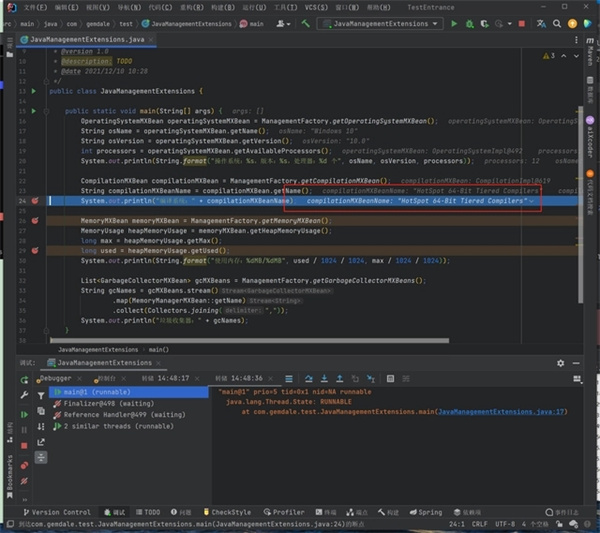600x533 pixels.
Task: Open the Maven tool window
Action: 590,51
